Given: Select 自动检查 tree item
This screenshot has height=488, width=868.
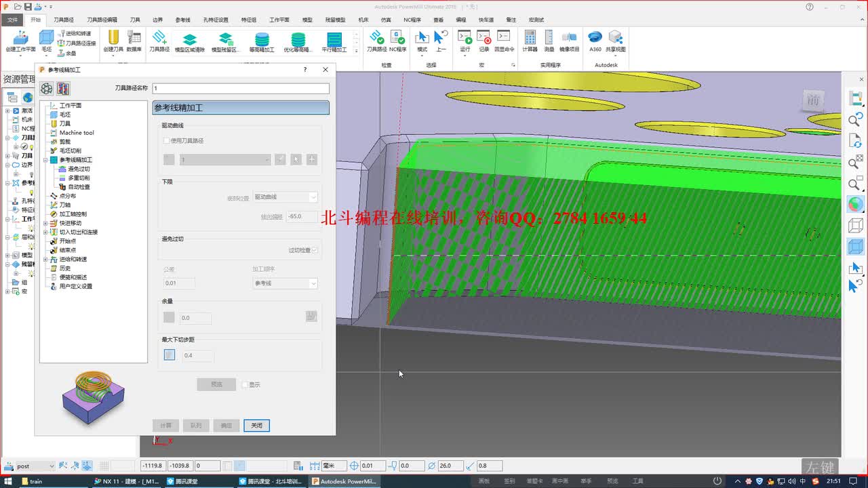Looking at the screenshot, I should [78, 187].
